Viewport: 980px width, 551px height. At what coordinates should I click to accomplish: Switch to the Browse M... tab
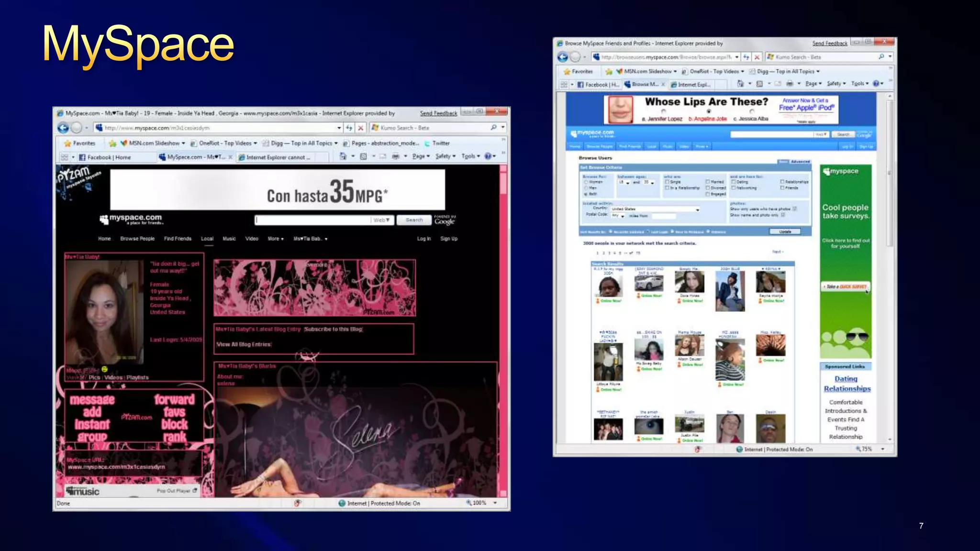coord(645,84)
